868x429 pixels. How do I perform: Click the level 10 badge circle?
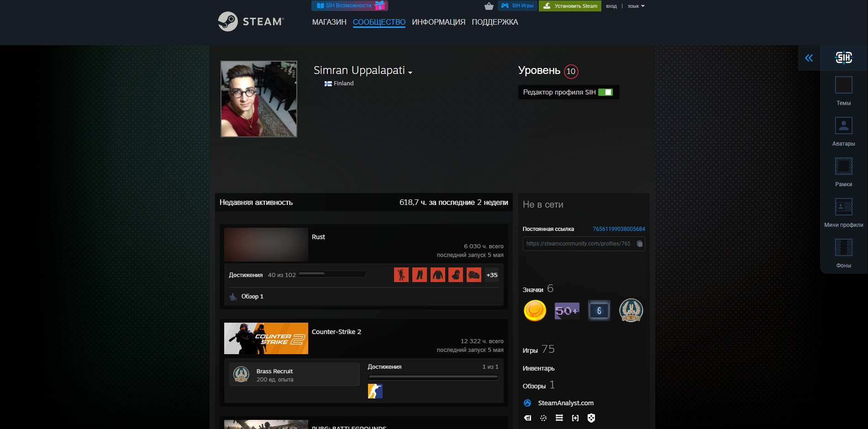(571, 71)
